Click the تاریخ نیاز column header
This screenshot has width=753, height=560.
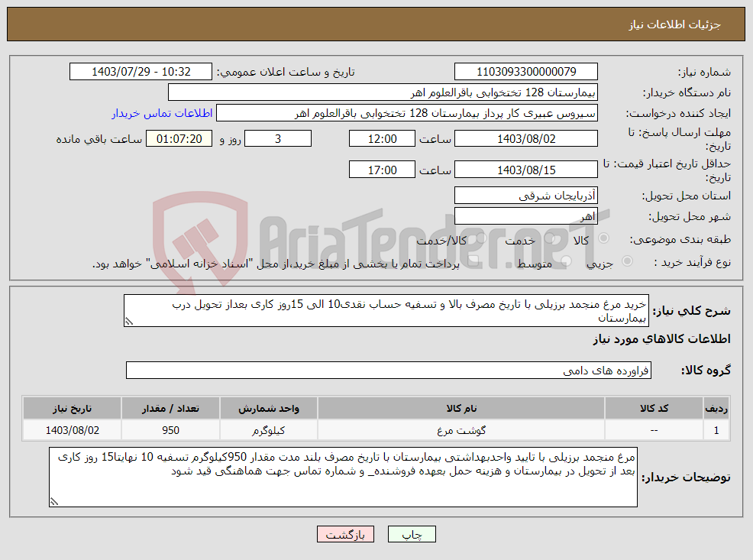pos(72,408)
